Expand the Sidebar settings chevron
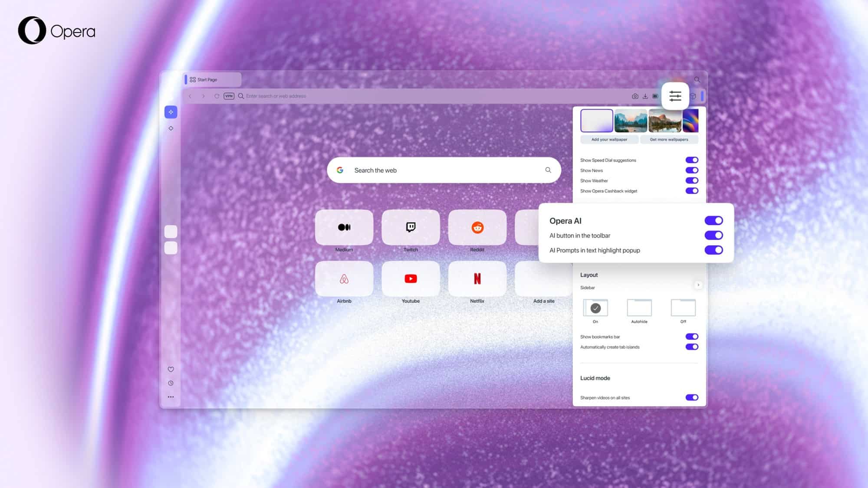This screenshot has width=868, height=488. pyautogui.click(x=698, y=285)
